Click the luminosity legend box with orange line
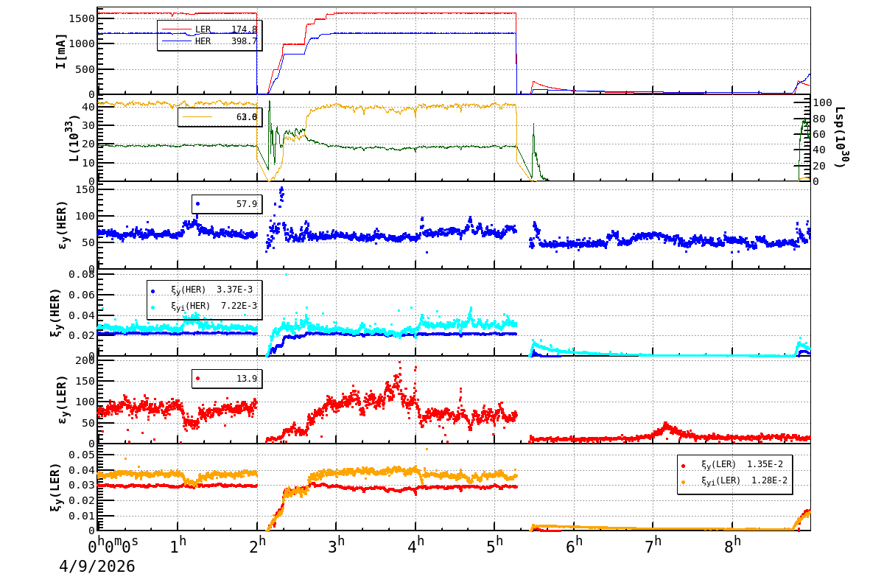Screen dimensions: 884x588 pyautogui.click(x=220, y=116)
